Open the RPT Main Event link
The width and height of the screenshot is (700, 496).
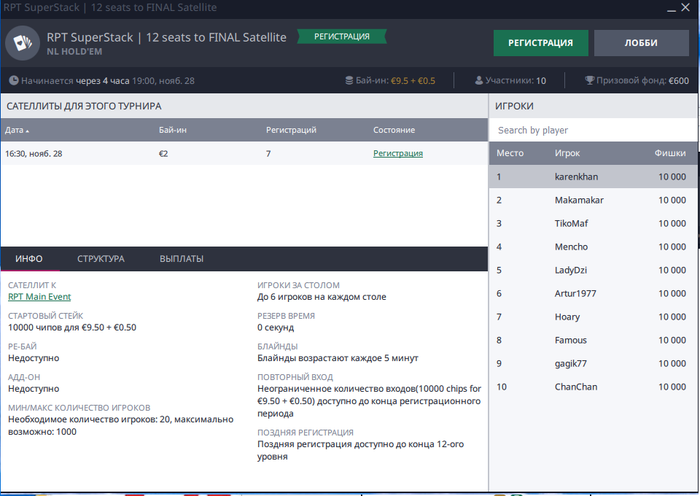(39, 297)
